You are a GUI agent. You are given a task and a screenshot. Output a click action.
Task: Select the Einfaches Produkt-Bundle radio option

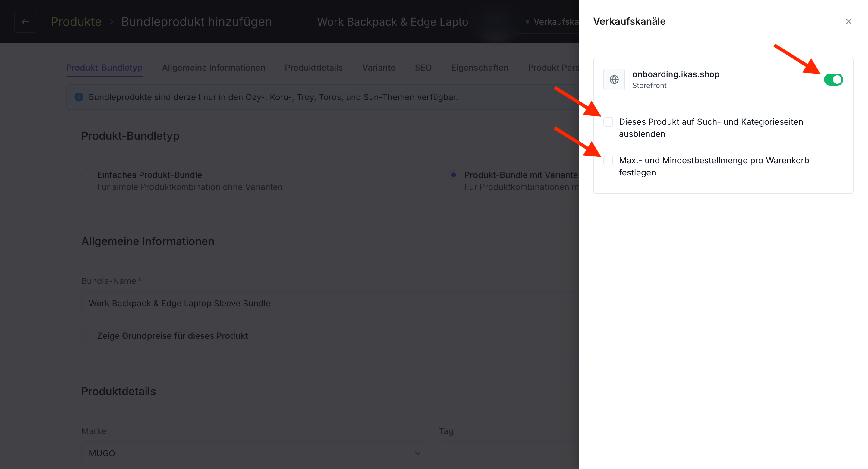click(x=86, y=175)
